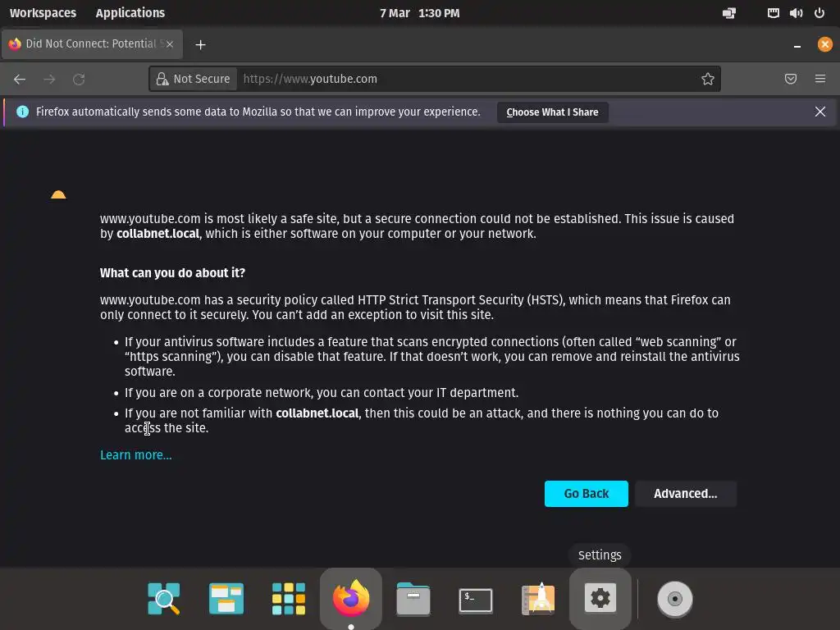Image resolution: width=840 pixels, height=630 pixels.
Task: Close Firefox with the orange X button
Action: (x=825, y=44)
